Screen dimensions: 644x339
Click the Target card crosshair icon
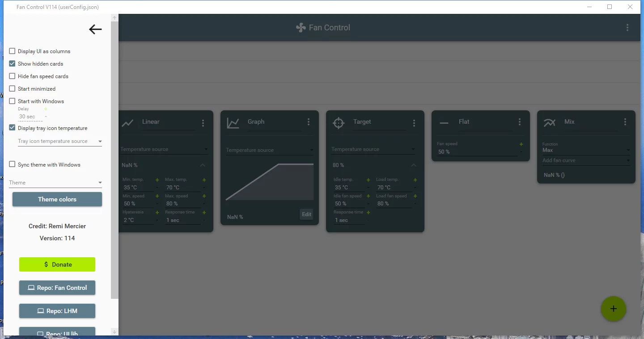[x=339, y=123]
